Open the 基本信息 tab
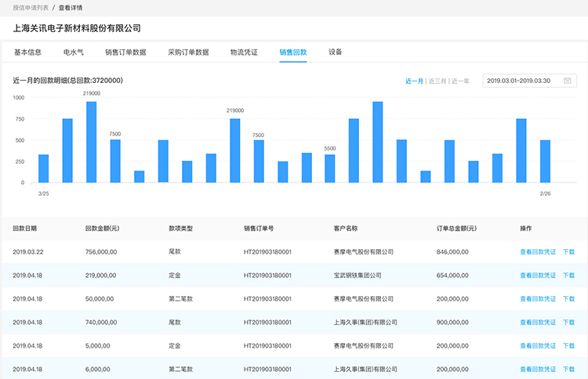 click(x=28, y=52)
